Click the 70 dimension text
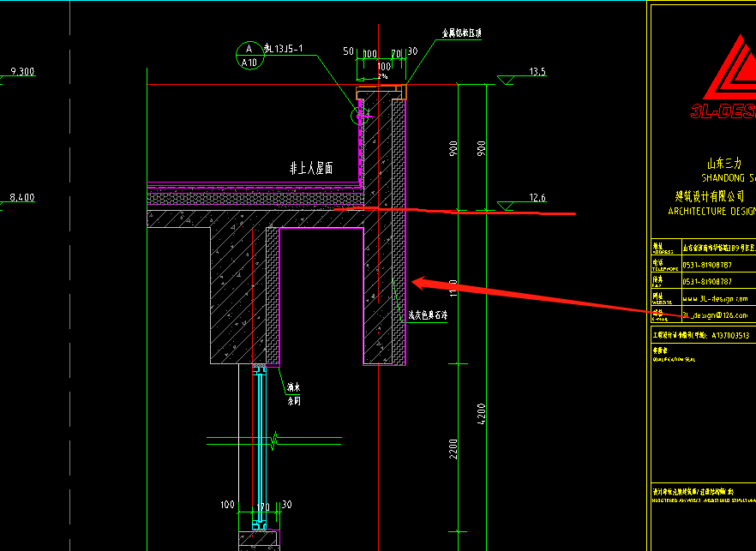This screenshot has height=551, width=756. pyautogui.click(x=396, y=53)
